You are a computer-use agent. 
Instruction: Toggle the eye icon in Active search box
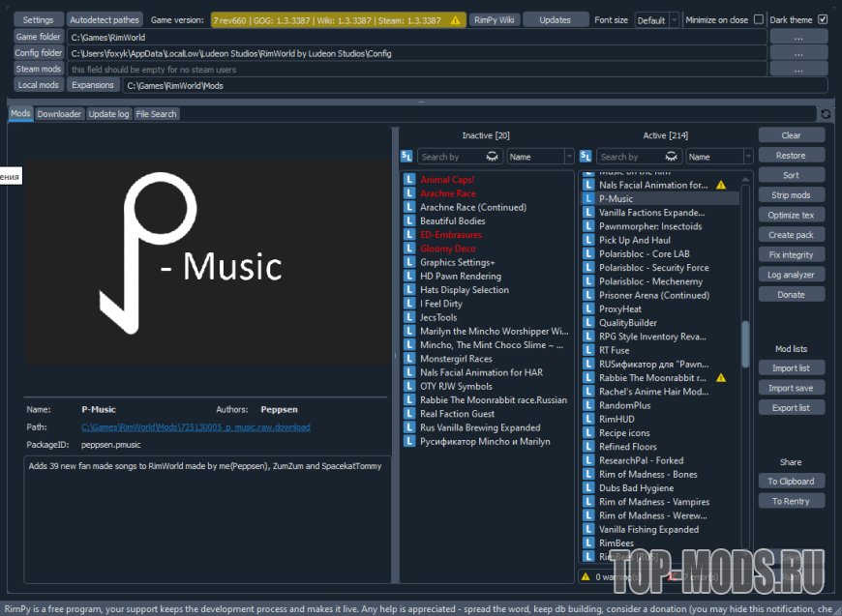(x=672, y=157)
